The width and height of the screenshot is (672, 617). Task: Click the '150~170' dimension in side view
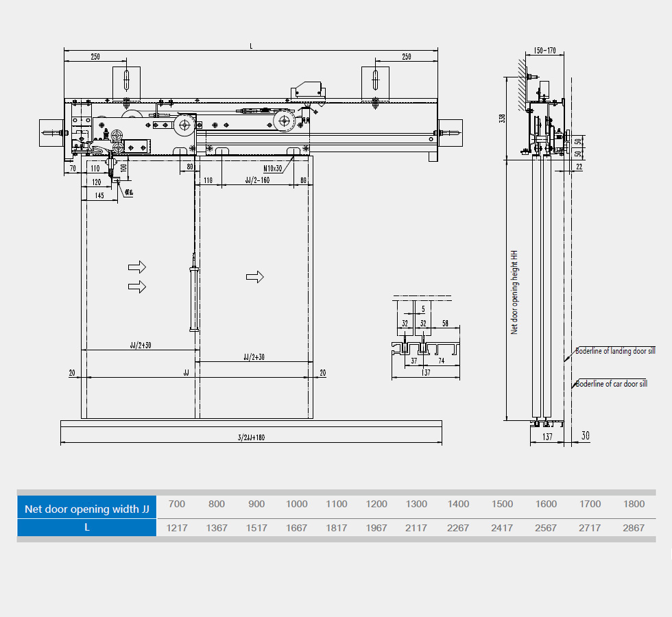(x=544, y=51)
